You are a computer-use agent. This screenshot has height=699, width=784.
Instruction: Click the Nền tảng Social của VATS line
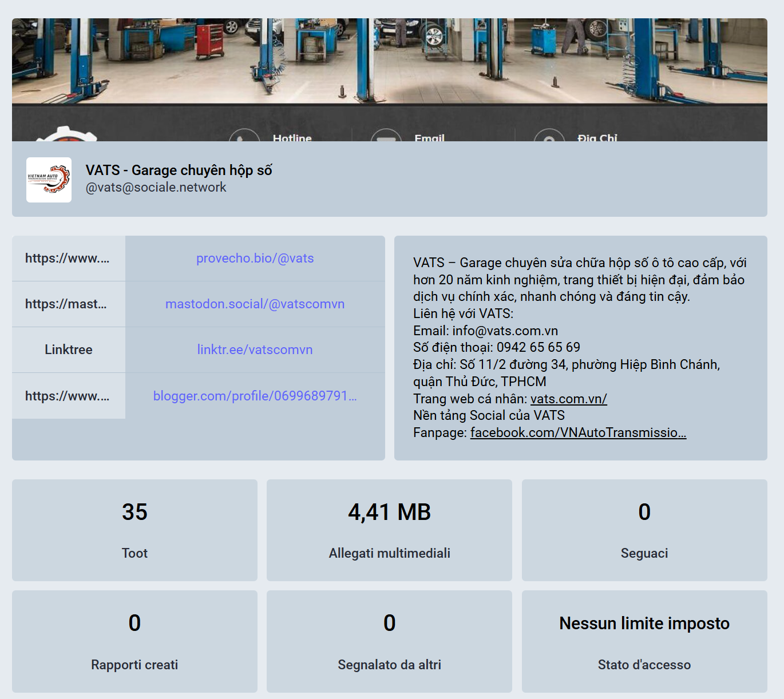pyautogui.click(x=489, y=415)
